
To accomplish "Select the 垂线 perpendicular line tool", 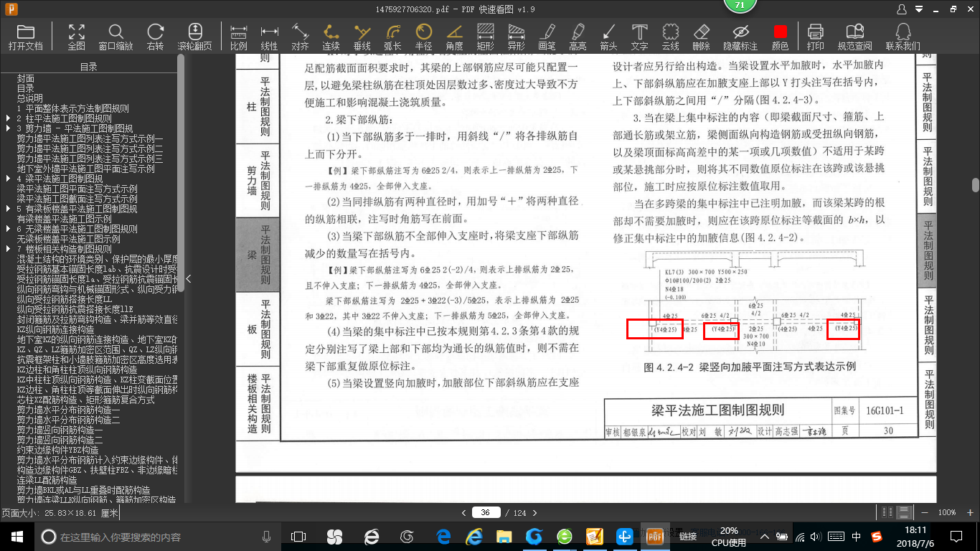I will 362,37.
